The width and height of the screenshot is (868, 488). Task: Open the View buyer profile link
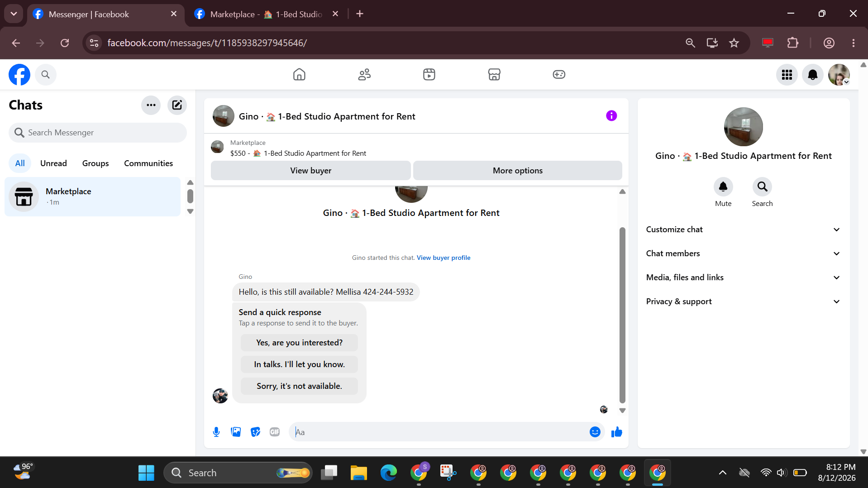[x=444, y=258]
